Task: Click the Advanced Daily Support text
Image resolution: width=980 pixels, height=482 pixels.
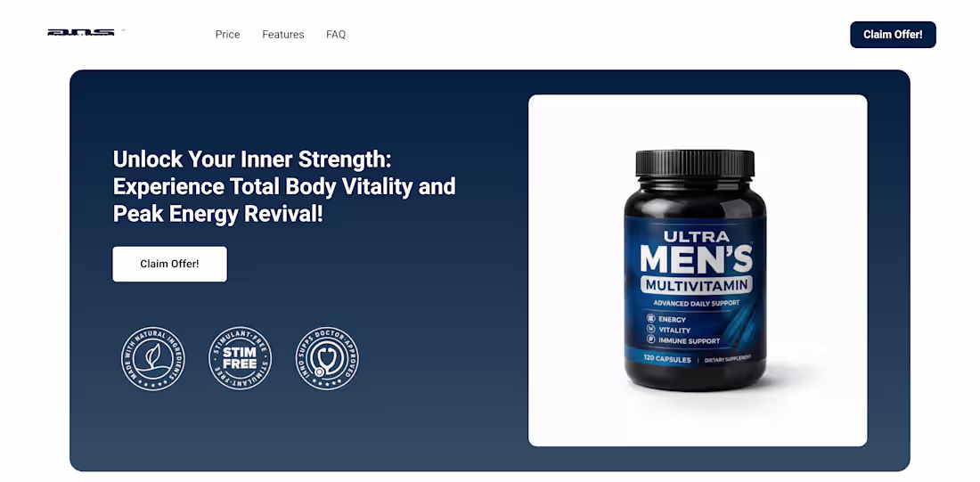Action: [697, 303]
